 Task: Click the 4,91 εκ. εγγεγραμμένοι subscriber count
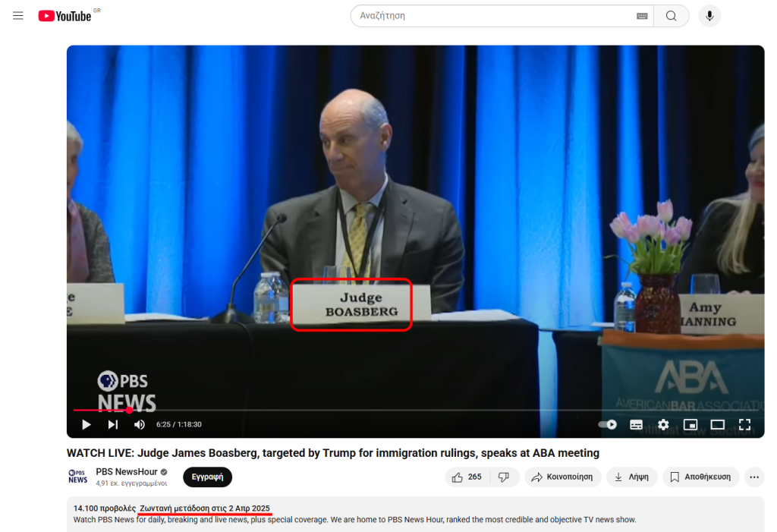pos(131,483)
